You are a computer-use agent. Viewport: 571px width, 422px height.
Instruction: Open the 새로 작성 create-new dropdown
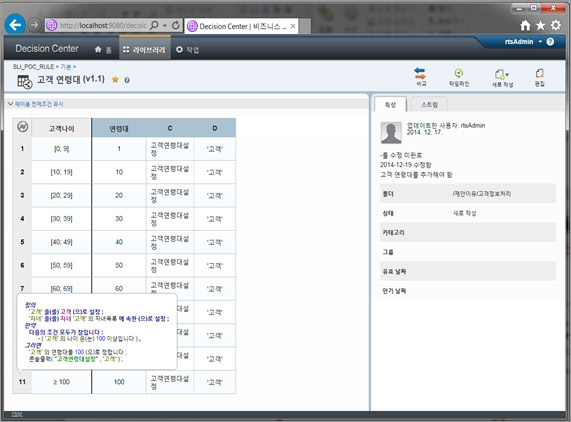pos(502,77)
